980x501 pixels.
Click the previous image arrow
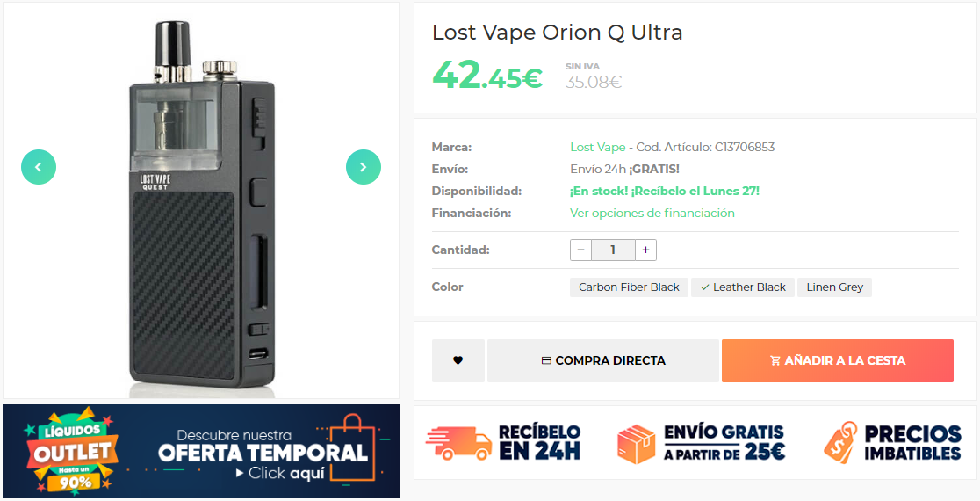click(39, 167)
